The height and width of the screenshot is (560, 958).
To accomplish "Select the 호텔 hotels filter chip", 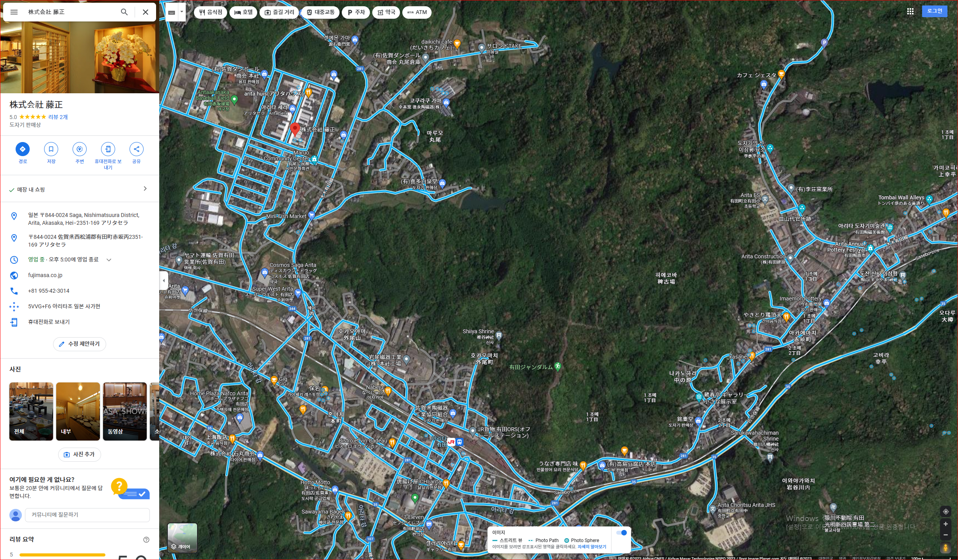I will click(x=243, y=12).
